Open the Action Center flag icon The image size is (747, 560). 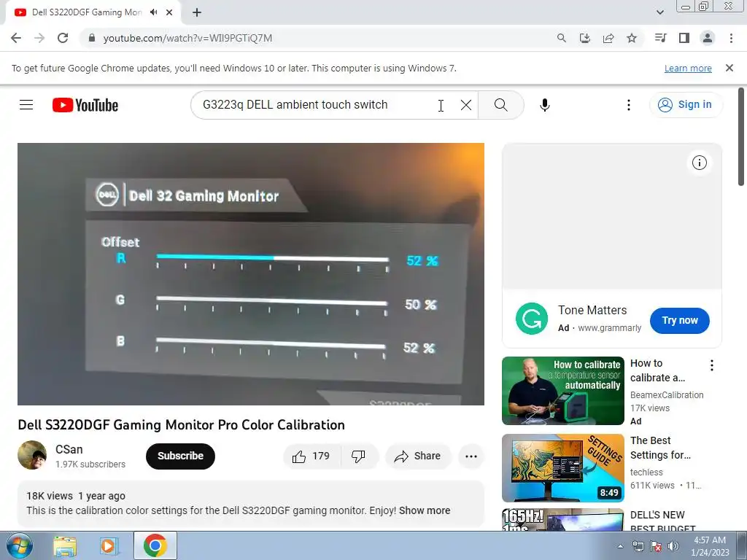pos(656,546)
